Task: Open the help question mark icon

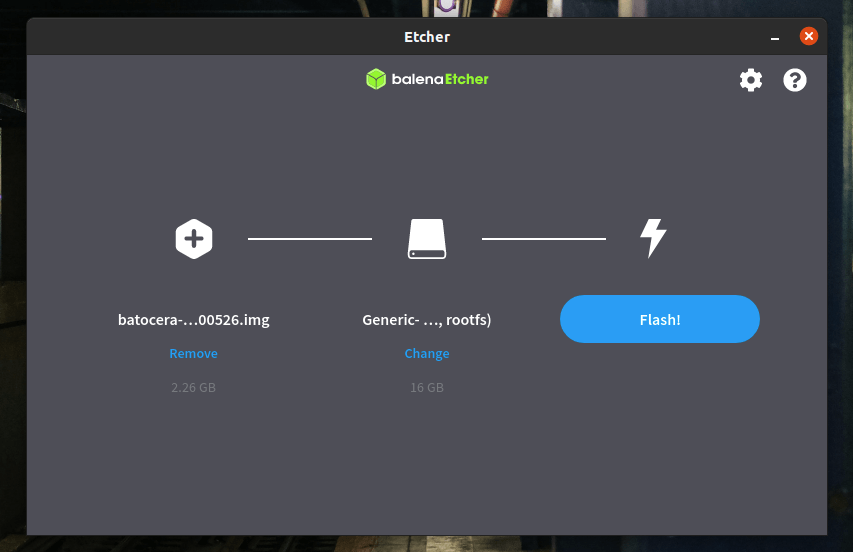Action: click(795, 80)
